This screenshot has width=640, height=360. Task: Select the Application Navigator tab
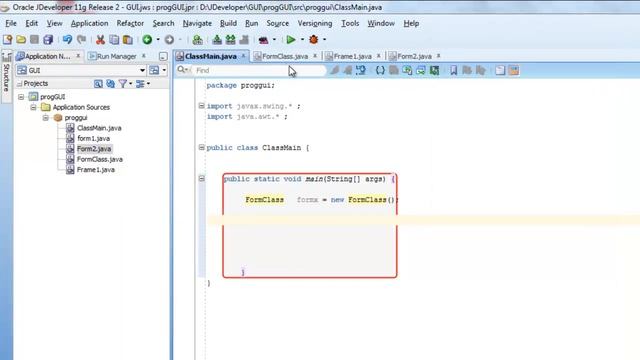pyautogui.click(x=47, y=56)
